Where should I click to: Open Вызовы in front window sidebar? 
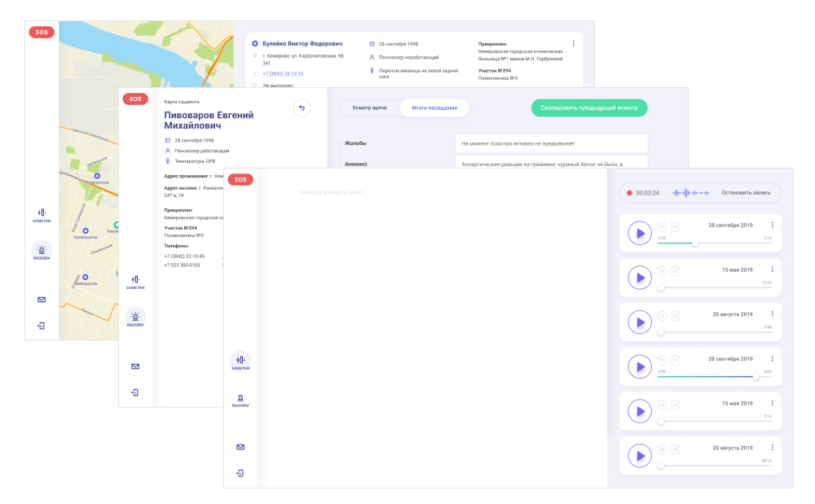click(240, 401)
